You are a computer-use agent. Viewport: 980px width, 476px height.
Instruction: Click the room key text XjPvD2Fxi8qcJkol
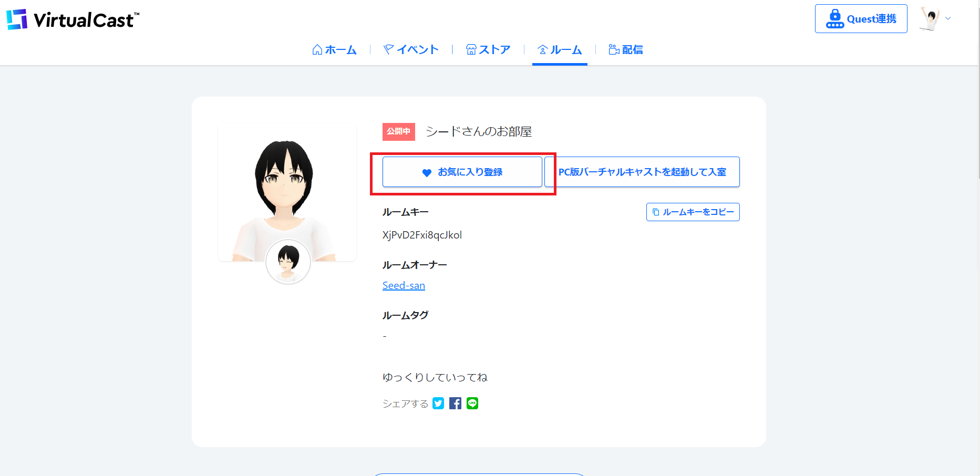click(x=422, y=235)
